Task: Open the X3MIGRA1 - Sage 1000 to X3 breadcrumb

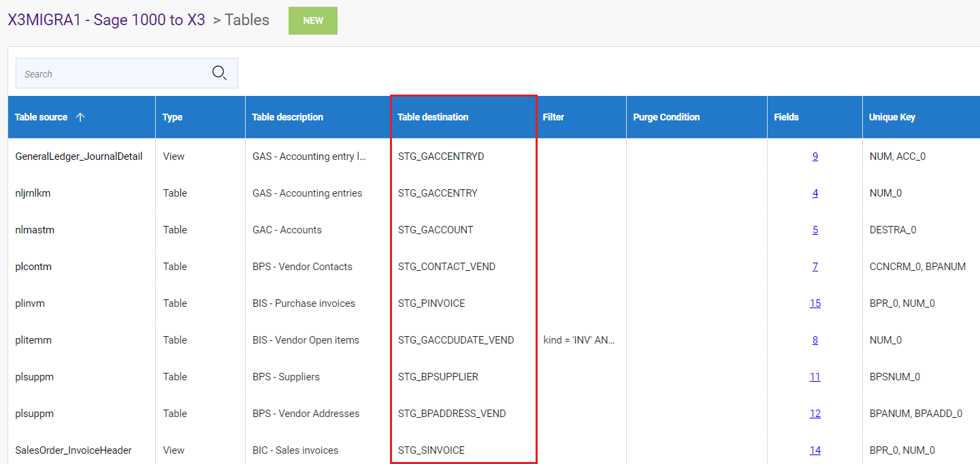Action: click(106, 20)
